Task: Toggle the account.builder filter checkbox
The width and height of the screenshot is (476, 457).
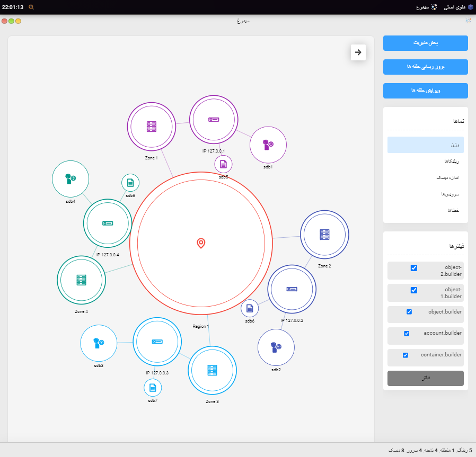Action: pos(407,333)
